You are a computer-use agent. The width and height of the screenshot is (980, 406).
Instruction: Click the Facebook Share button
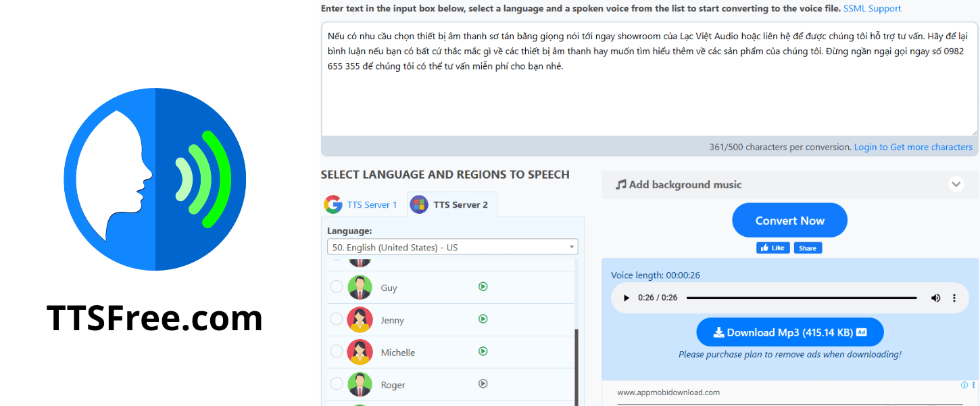[x=808, y=248]
